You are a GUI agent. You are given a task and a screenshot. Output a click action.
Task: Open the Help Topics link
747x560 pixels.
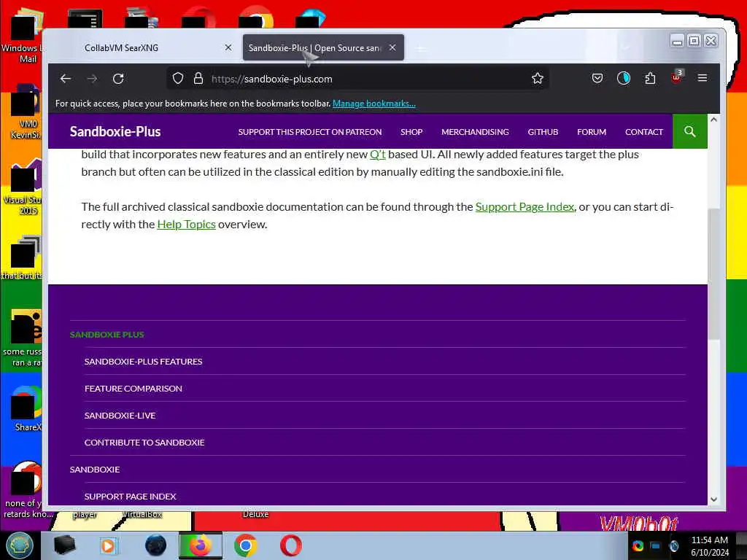tap(186, 225)
